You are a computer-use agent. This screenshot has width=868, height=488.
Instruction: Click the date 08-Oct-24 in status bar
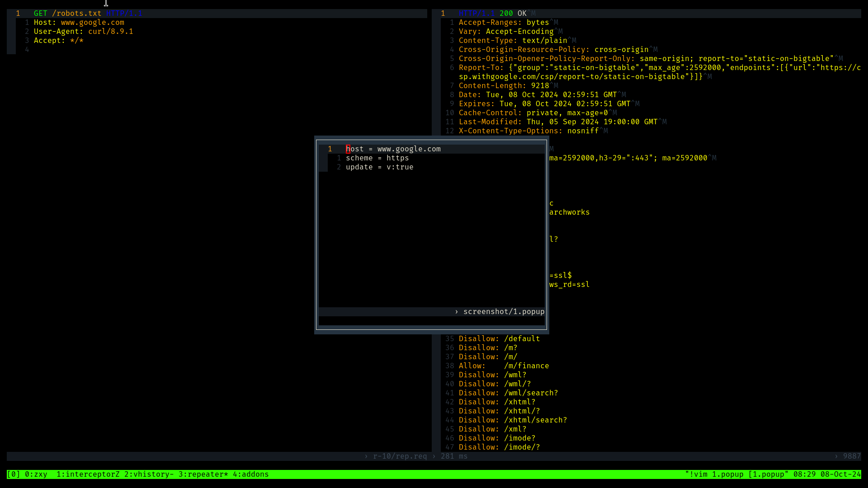point(840,474)
